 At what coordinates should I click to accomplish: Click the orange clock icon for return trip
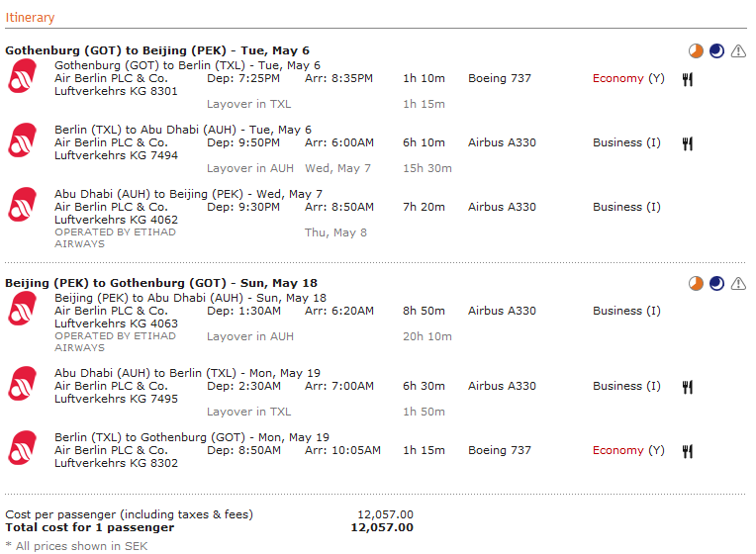[x=696, y=284]
